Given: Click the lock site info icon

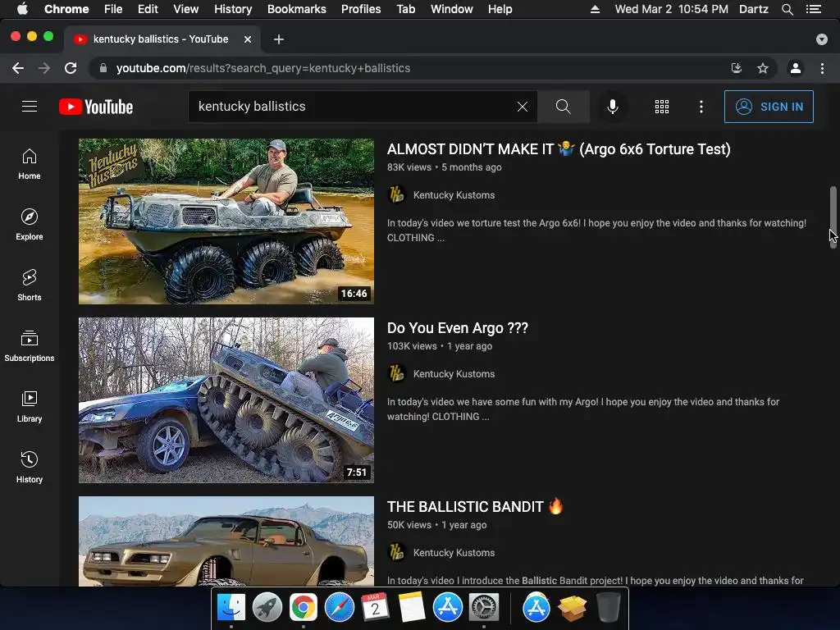Looking at the screenshot, I should [104, 68].
